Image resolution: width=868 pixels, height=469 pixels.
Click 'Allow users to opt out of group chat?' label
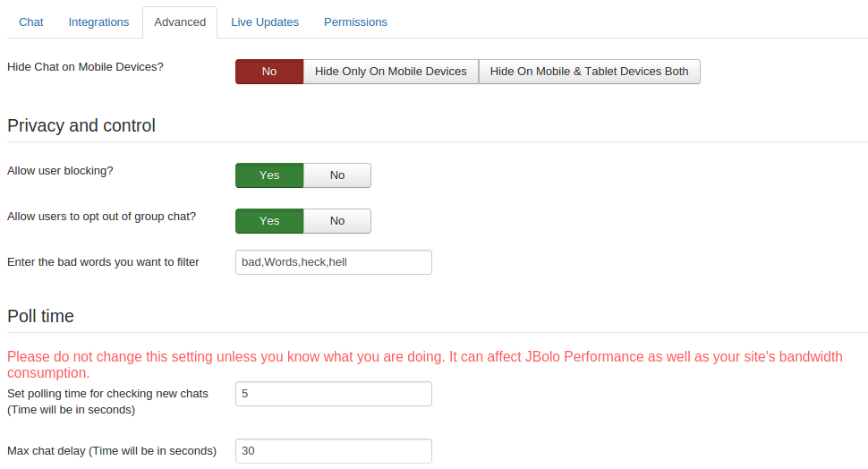(101, 217)
